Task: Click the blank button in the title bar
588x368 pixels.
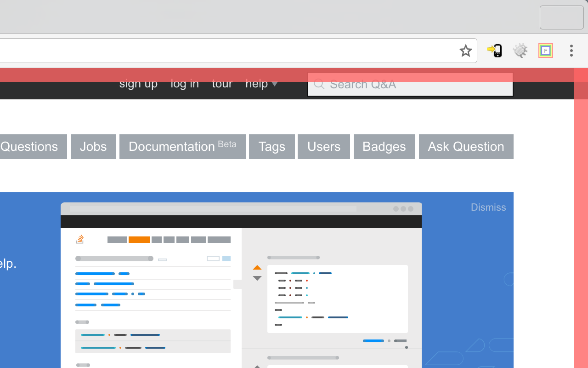Action: 562,17
